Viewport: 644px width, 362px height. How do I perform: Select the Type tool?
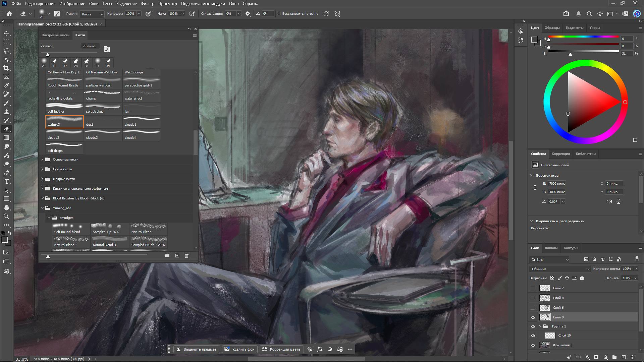tap(6, 182)
